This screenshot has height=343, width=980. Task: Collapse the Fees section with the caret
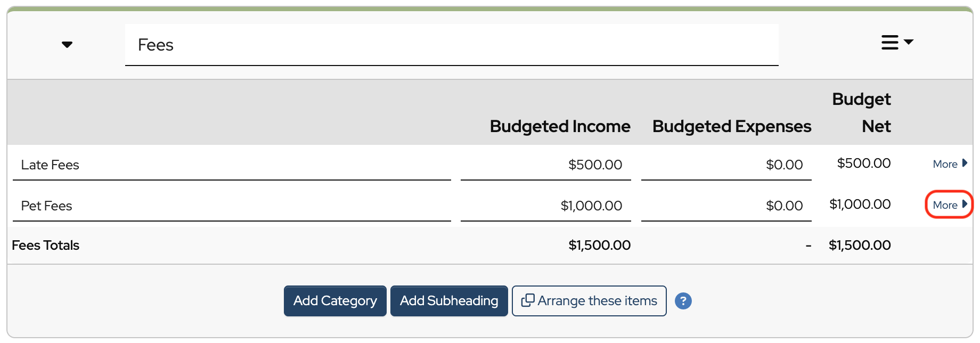pyautogui.click(x=67, y=45)
